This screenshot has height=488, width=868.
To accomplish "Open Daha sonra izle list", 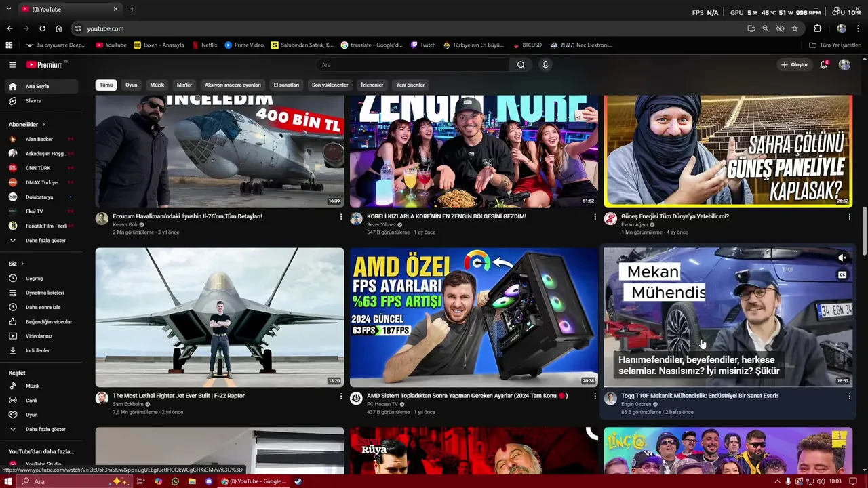I will (43, 307).
